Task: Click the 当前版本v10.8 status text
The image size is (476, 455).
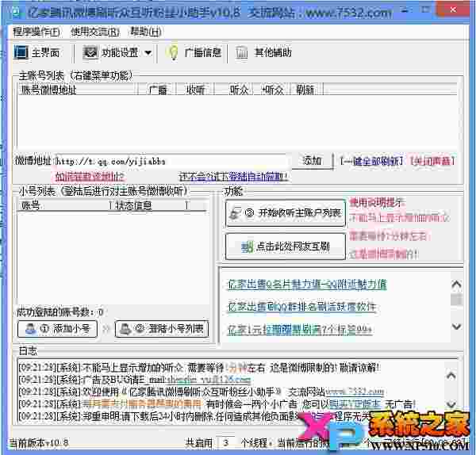Action: 39,443
